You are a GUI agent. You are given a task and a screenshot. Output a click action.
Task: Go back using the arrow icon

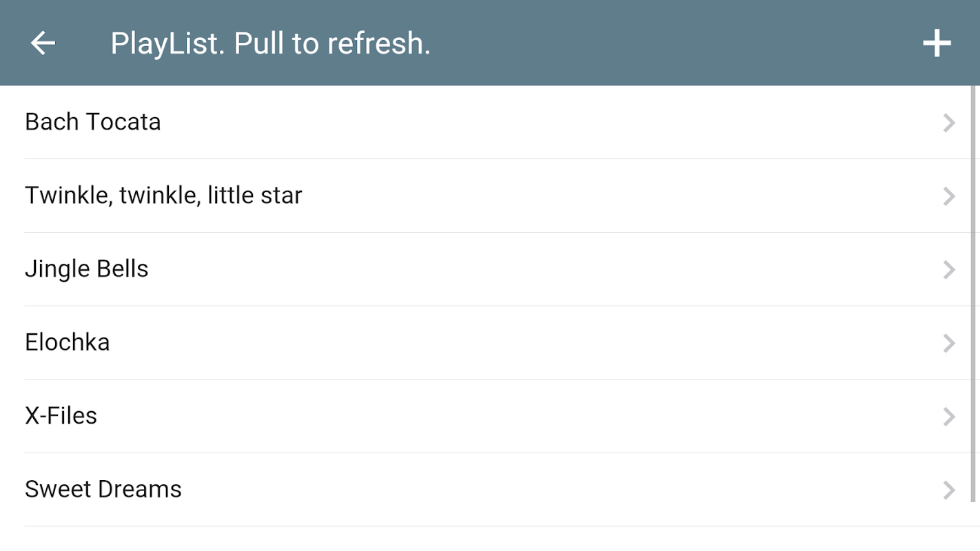pyautogui.click(x=43, y=43)
